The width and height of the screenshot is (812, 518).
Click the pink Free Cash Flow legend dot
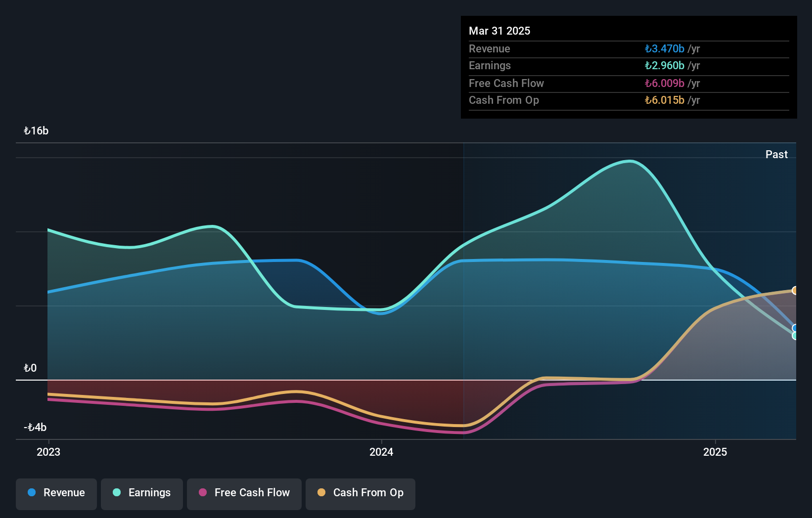203,492
